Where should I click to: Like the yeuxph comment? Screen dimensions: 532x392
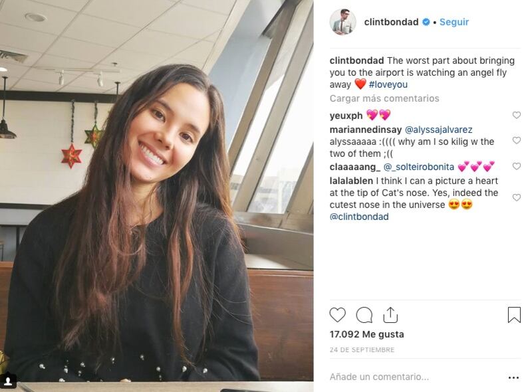pos(517,115)
